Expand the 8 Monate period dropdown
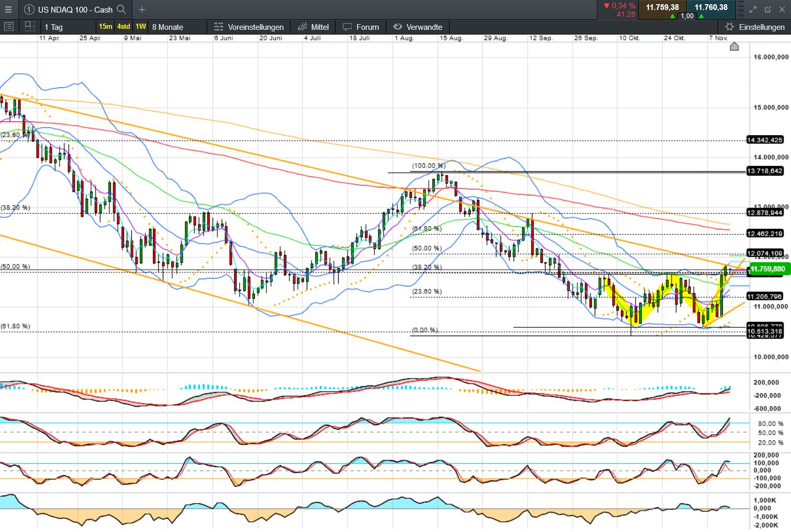 168,27
